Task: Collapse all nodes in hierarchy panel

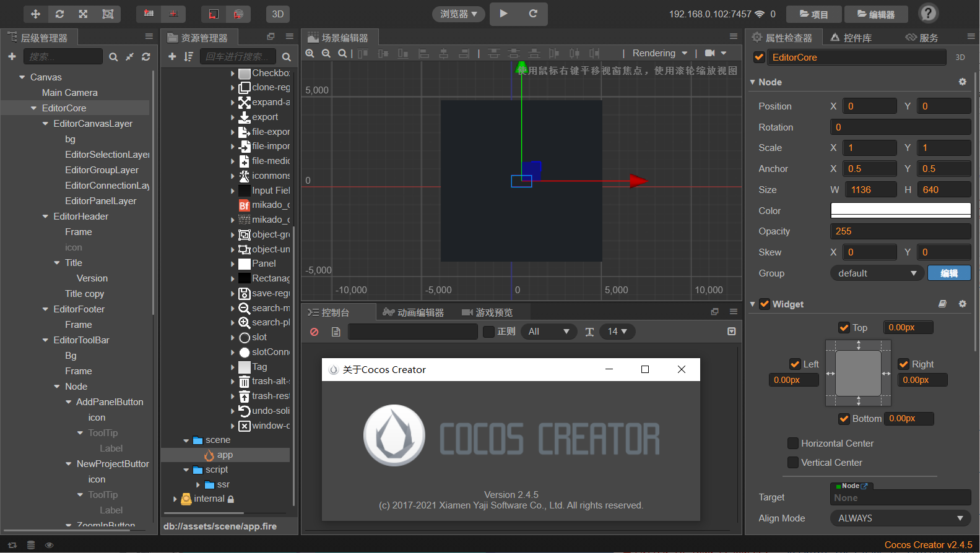Action: pyautogui.click(x=129, y=57)
